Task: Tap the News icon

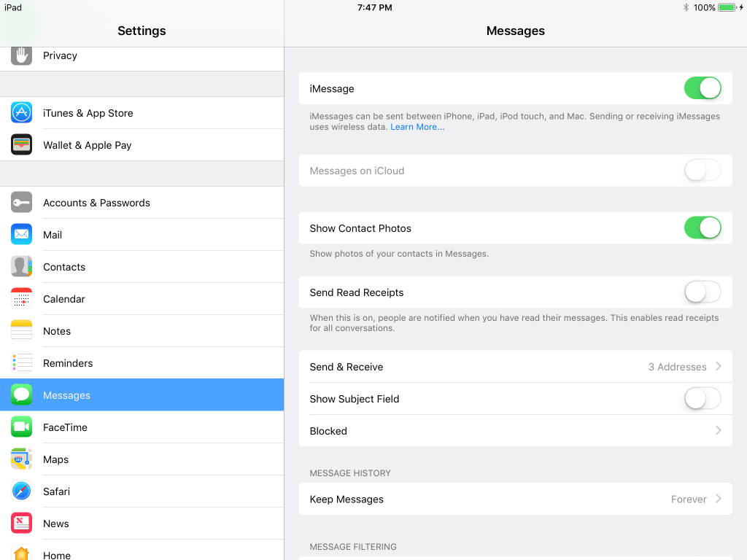Action: (x=21, y=523)
